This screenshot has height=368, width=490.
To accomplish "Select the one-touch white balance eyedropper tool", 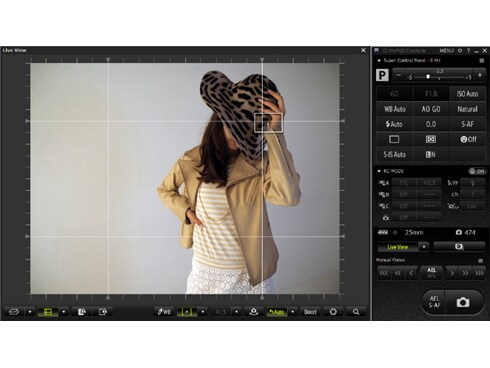I will click(164, 312).
